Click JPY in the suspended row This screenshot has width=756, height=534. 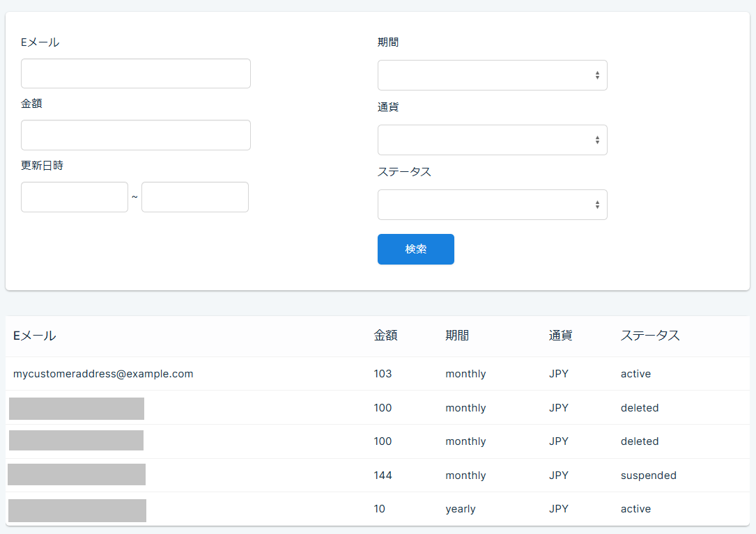click(x=558, y=476)
